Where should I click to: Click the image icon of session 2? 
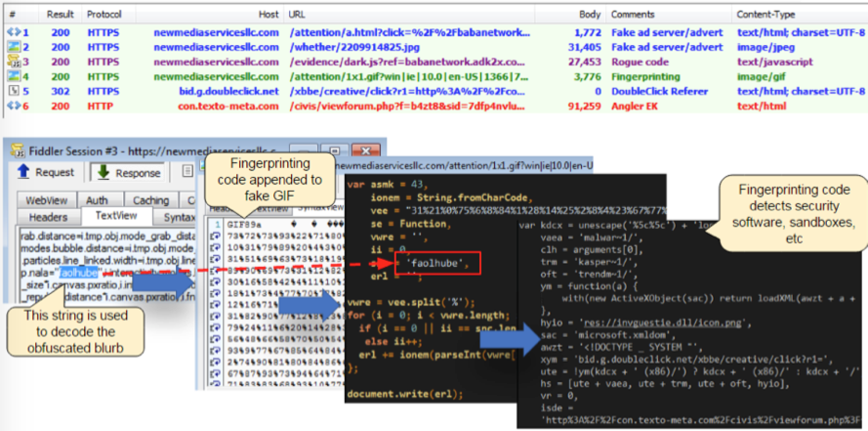click(13, 46)
